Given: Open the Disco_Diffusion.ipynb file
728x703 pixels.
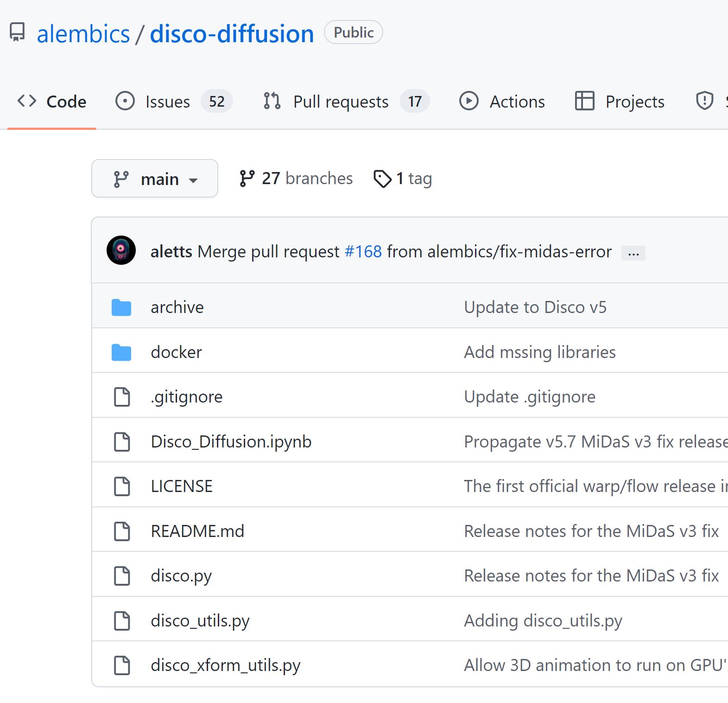Looking at the screenshot, I should point(231,442).
